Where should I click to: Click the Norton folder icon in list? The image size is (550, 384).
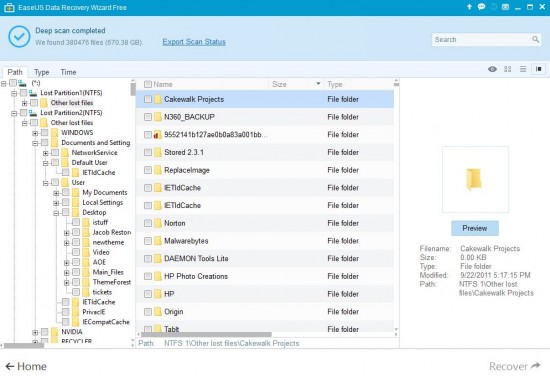coord(158,223)
